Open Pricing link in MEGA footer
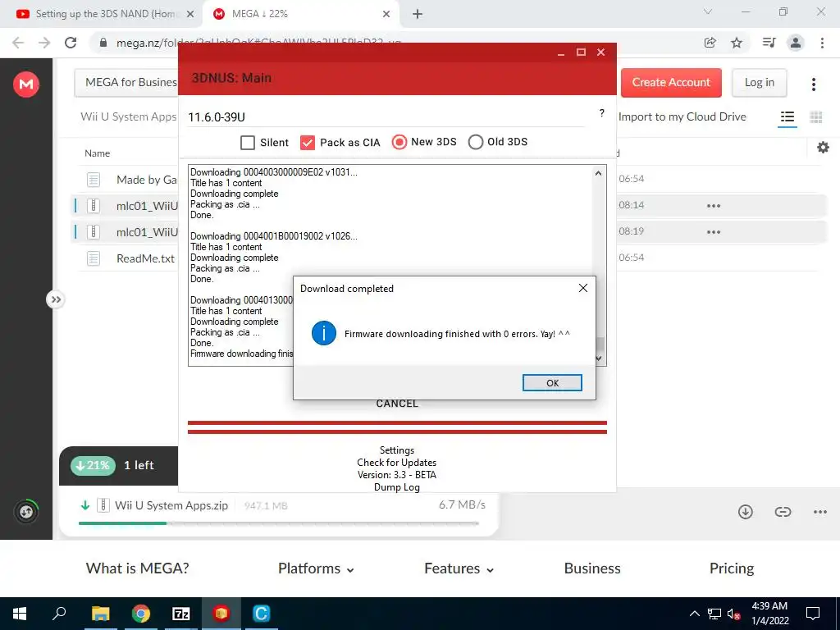840x630 pixels. (731, 568)
